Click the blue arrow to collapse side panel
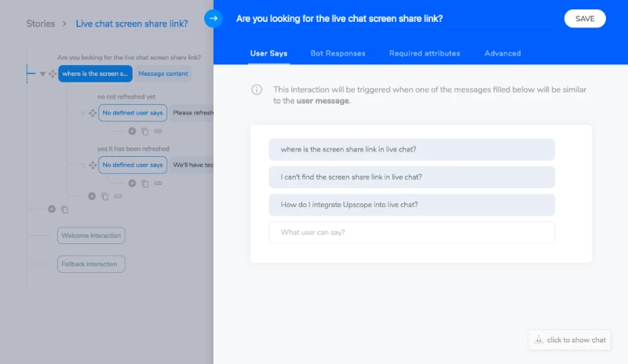 pyautogui.click(x=214, y=18)
